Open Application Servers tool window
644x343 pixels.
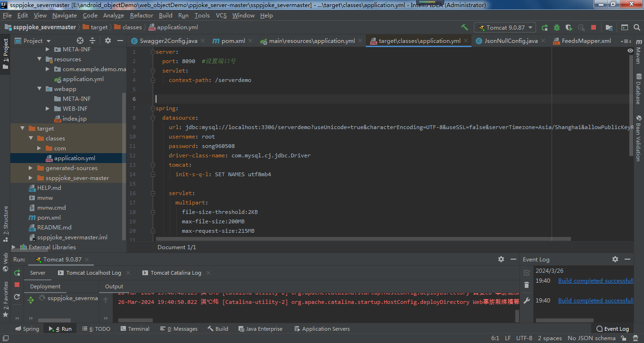pos(322,329)
